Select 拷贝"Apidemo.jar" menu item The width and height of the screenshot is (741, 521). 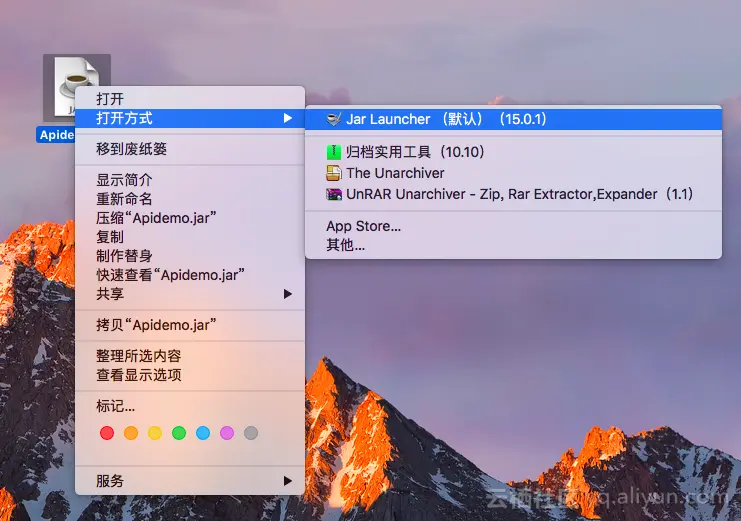click(x=190, y=325)
